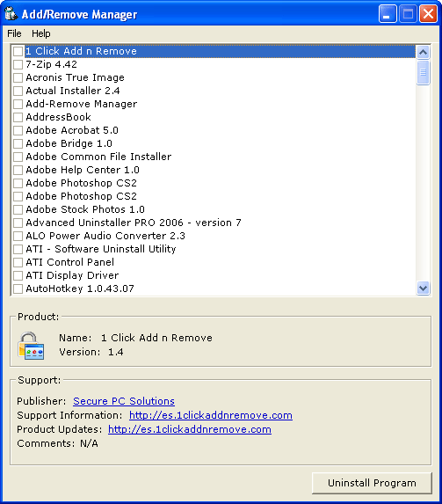Tick the Add-Remove Manager checkbox
The height and width of the screenshot is (504, 442).
[18, 104]
